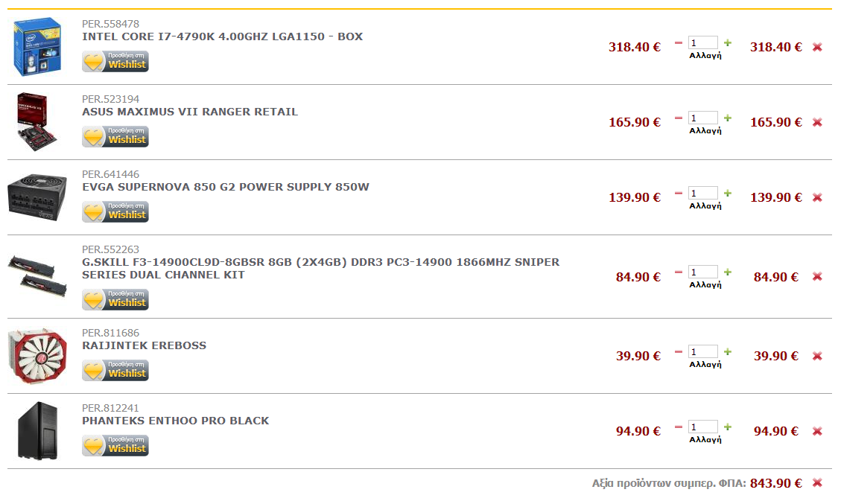Screen dimensions: 841x504
Task: Decrease Intel Core i7-4790K quantity
Action: click(x=679, y=43)
